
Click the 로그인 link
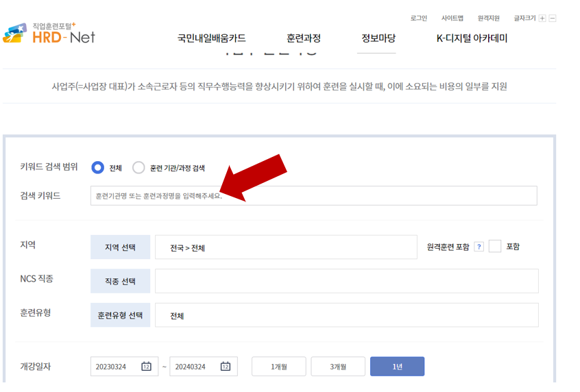click(419, 18)
